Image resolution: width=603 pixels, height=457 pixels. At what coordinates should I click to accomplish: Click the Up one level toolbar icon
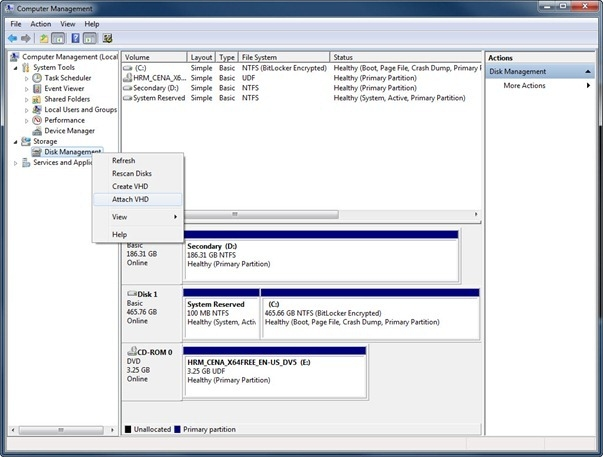click(44, 38)
